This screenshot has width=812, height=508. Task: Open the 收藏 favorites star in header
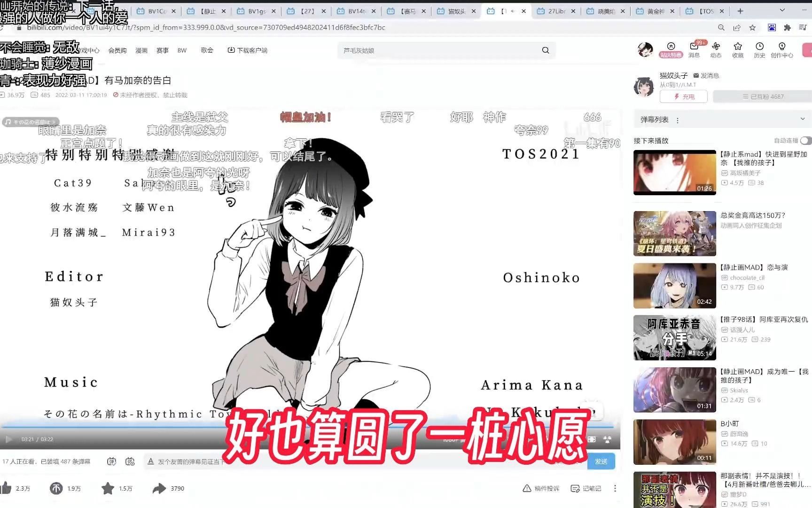click(738, 46)
